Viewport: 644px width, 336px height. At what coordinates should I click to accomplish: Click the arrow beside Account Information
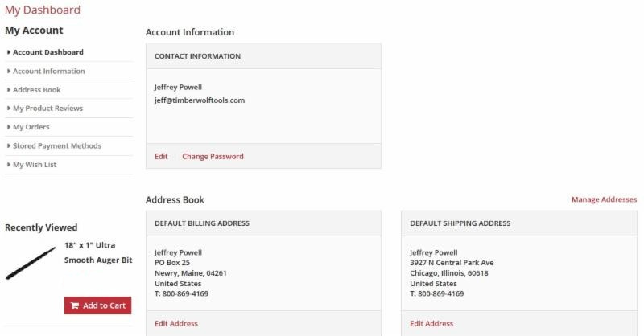point(8,72)
